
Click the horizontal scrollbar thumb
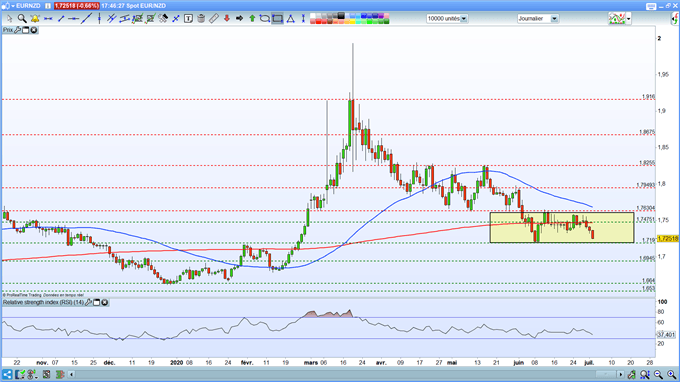point(606,374)
